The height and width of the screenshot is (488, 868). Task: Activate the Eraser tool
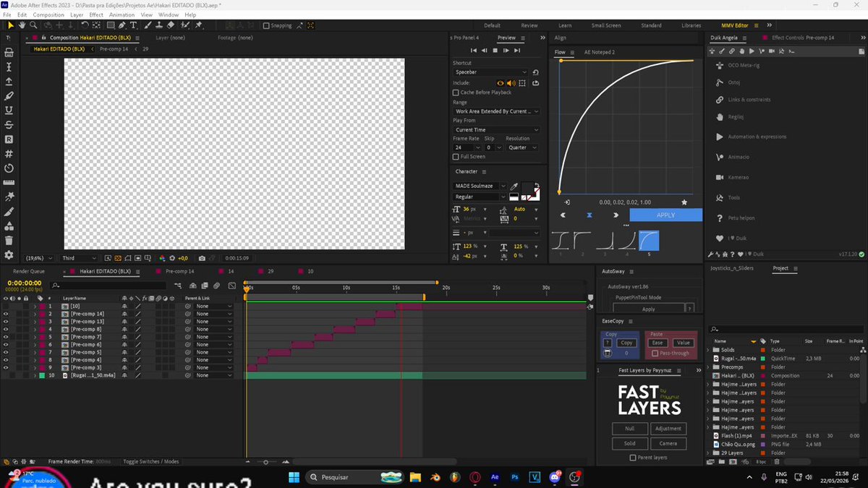(x=171, y=25)
